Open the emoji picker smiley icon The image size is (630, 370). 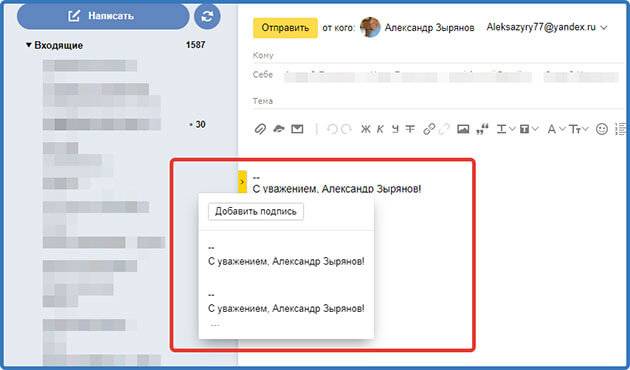pyautogui.click(x=601, y=129)
